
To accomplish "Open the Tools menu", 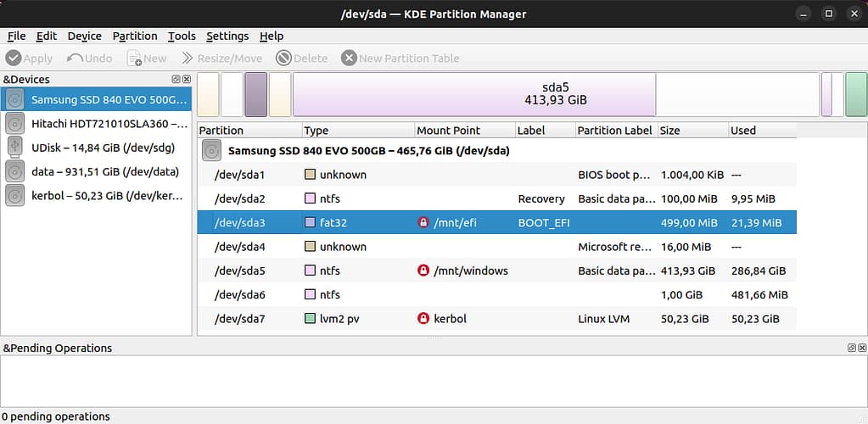I will click(x=182, y=36).
